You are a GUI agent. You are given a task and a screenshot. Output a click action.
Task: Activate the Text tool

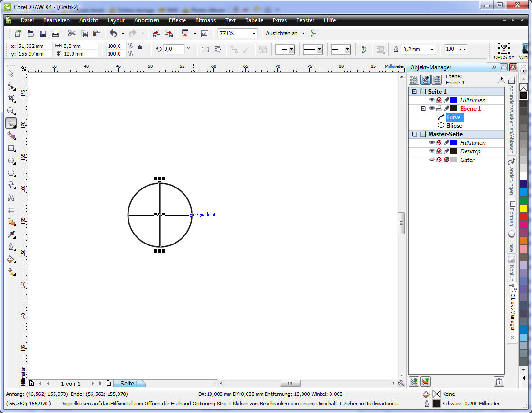(x=11, y=197)
